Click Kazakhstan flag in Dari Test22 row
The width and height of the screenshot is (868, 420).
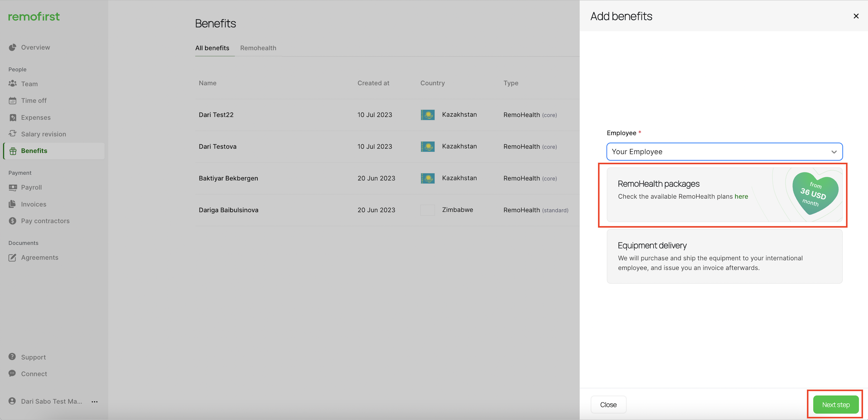click(x=428, y=115)
